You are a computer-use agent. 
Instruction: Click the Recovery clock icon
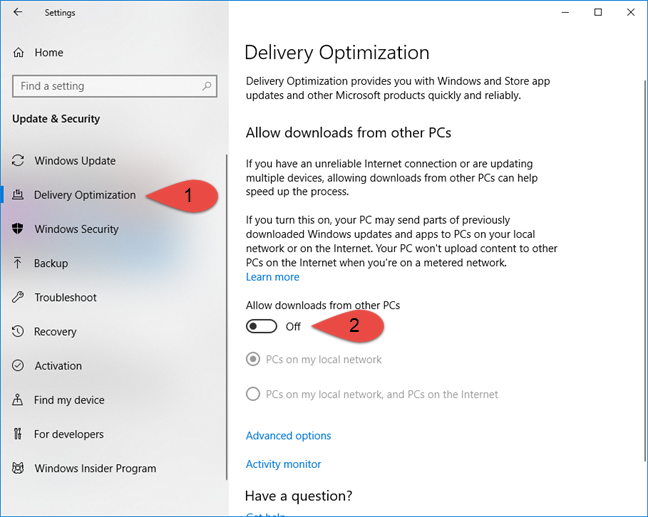(18, 331)
